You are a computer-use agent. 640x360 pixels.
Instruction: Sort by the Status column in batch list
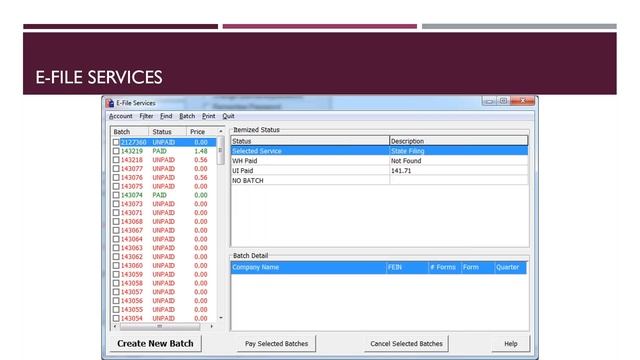[x=167, y=132]
